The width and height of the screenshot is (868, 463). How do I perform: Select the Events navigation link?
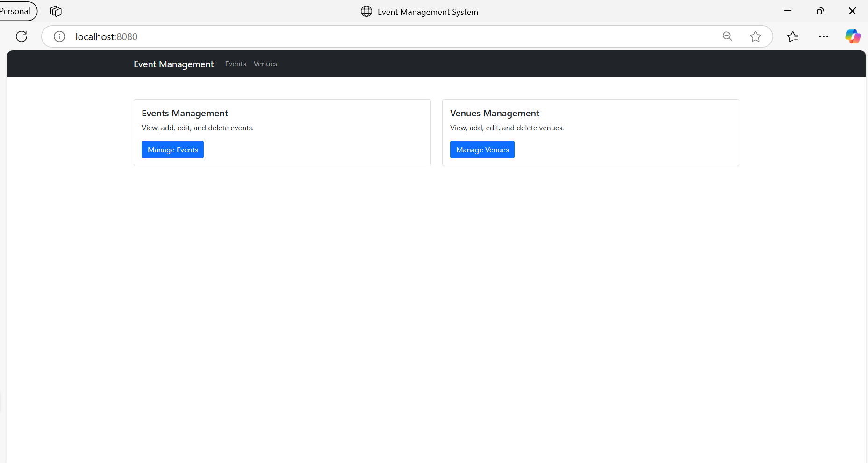click(x=235, y=64)
